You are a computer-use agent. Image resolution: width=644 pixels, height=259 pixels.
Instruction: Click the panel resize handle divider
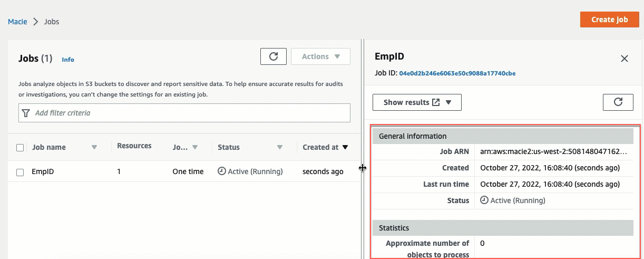pyautogui.click(x=363, y=168)
